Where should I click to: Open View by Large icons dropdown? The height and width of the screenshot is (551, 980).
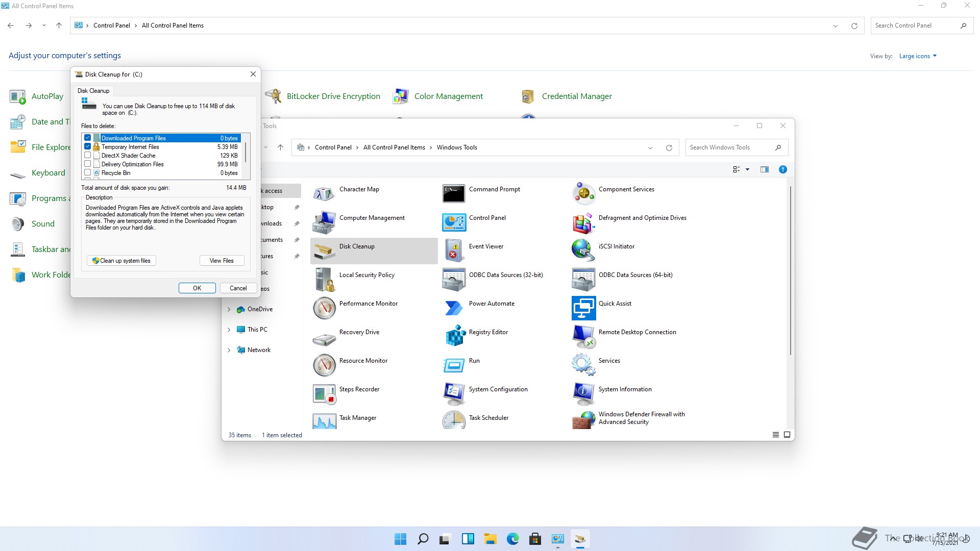tap(918, 56)
